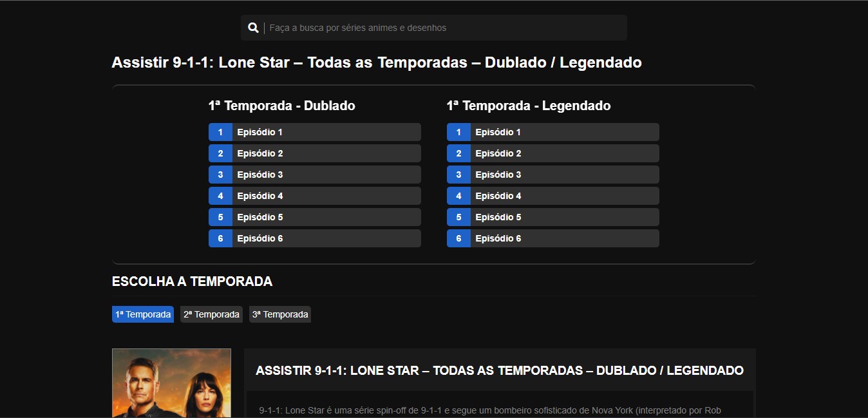Click the 9-1-1 Lone Star poster thumbnail
Screen dimensions: 868x418
[171, 383]
